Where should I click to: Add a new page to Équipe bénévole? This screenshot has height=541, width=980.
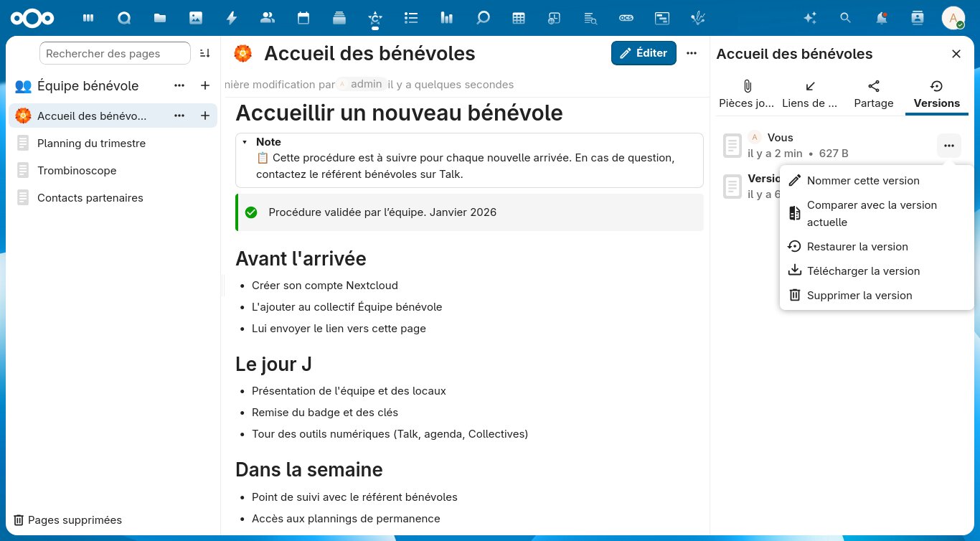205,85
